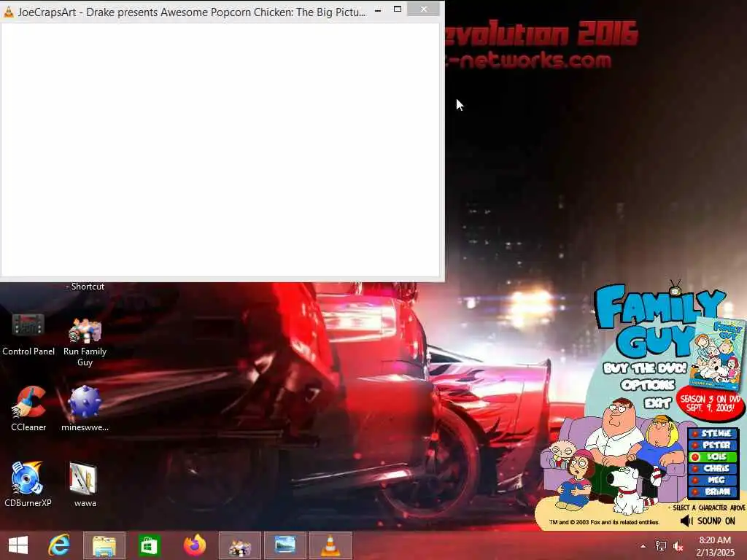Start the minesweeper desktop icon
747x560 pixels.
(85, 408)
